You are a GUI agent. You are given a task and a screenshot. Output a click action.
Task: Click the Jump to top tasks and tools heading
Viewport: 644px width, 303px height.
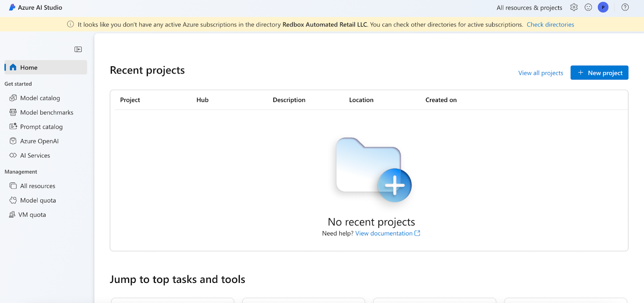coord(178,279)
